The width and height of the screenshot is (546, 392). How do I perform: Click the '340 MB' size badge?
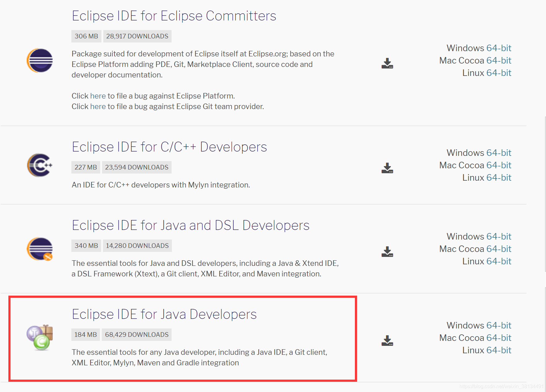(86, 246)
